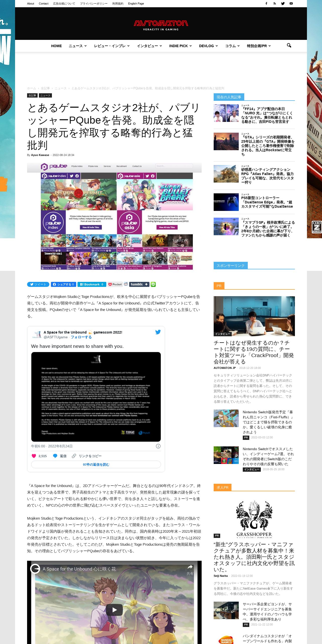Click the tweet timestamp 午前6:00
The width and height of the screenshot is (322, 644).
point(52,446)
